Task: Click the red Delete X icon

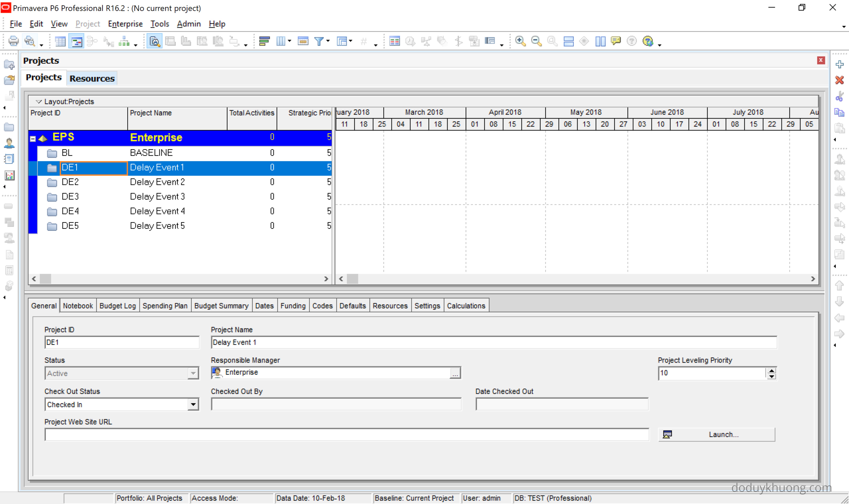Action: point(840,80)
